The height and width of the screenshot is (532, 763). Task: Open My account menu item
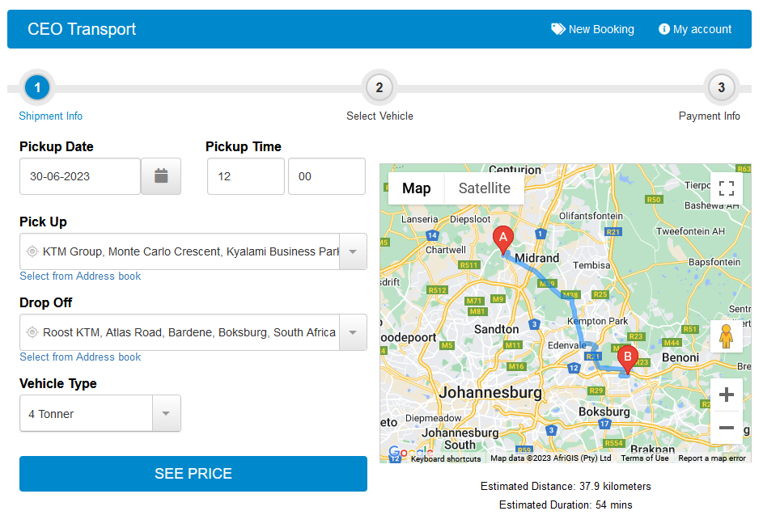tap(695, 29)
